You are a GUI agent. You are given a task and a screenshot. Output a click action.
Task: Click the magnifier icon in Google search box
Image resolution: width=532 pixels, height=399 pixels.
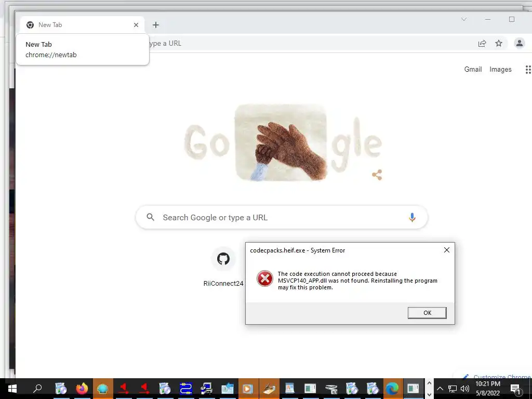150,217
